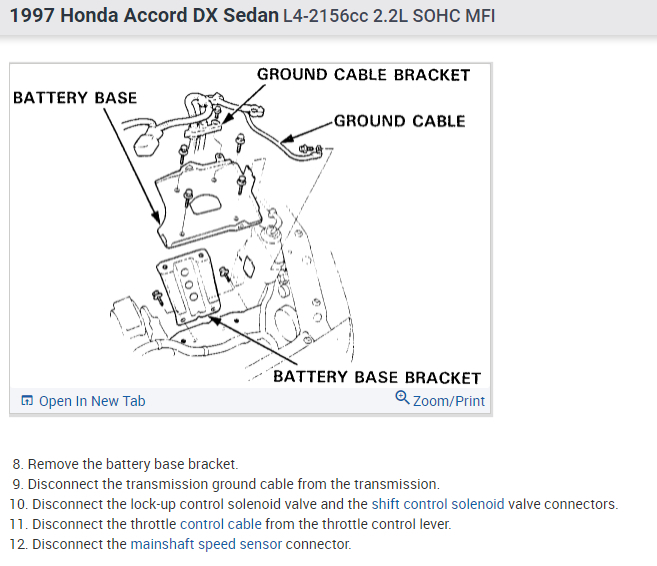Open the mainshaft speed sensor link
657x566 pixels.
[x=205, y=544]
